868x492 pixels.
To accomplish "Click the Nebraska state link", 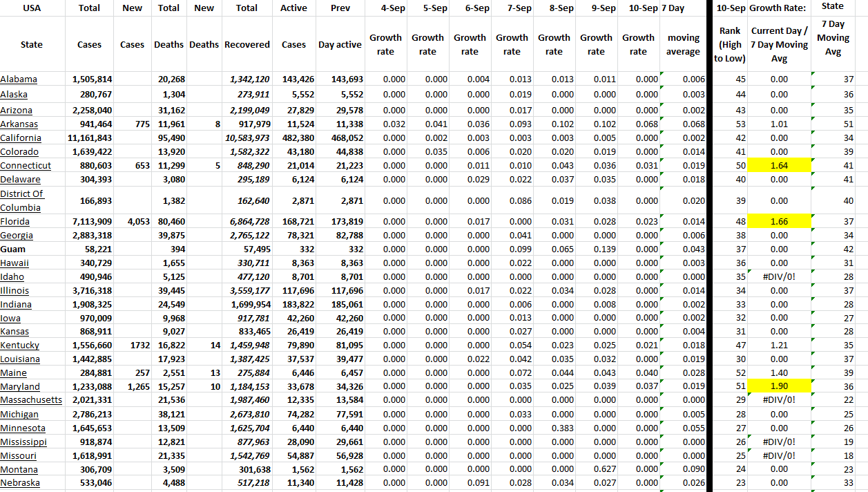I will point(20,483).
